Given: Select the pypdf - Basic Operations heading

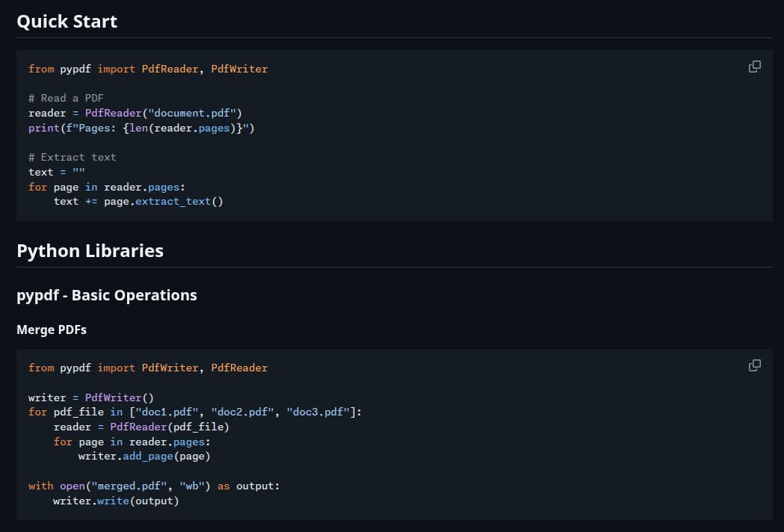Looking at the screenshot, I should [107, 295].
